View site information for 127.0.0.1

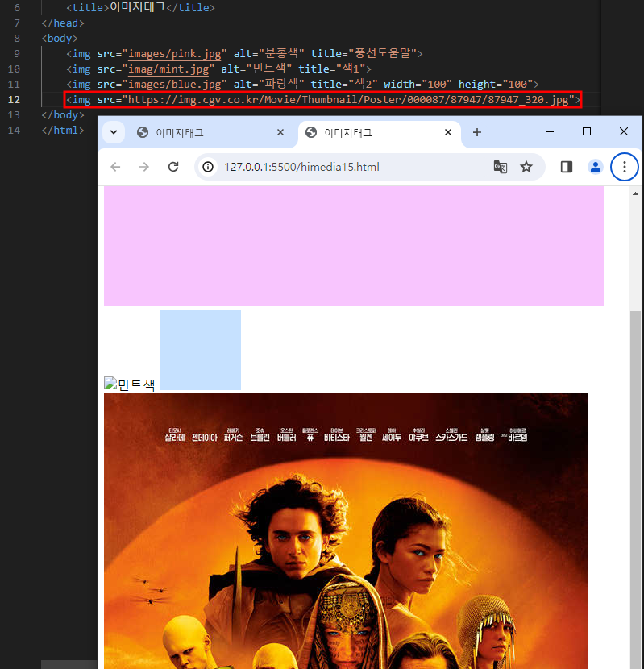[208, 167]
